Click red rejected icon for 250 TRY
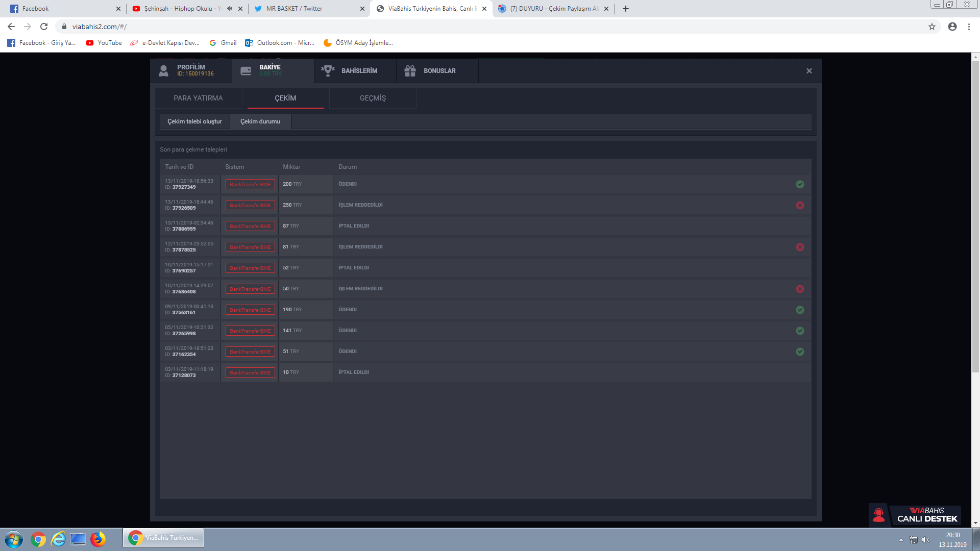The image size is (980, 551). click(x=800, y=205)
